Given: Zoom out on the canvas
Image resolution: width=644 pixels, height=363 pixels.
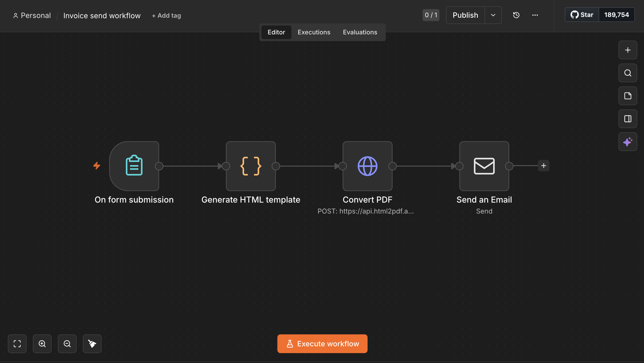Looking at the screenshot, I should click(67, 344).
